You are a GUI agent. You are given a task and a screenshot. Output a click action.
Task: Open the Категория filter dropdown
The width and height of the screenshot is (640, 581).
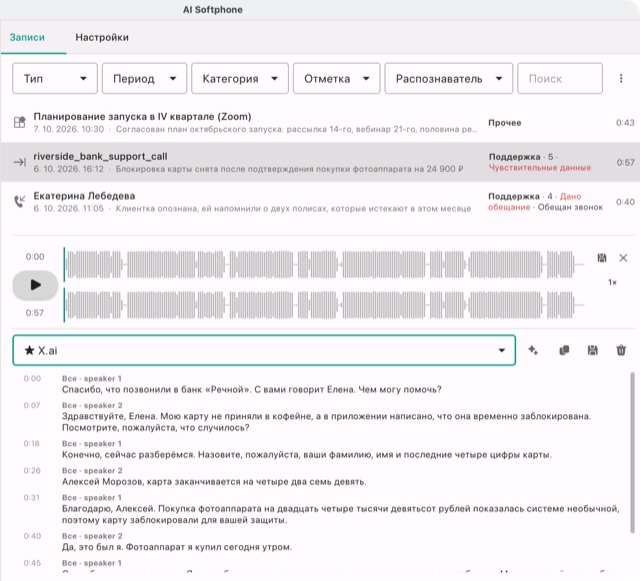pos(240,78)
